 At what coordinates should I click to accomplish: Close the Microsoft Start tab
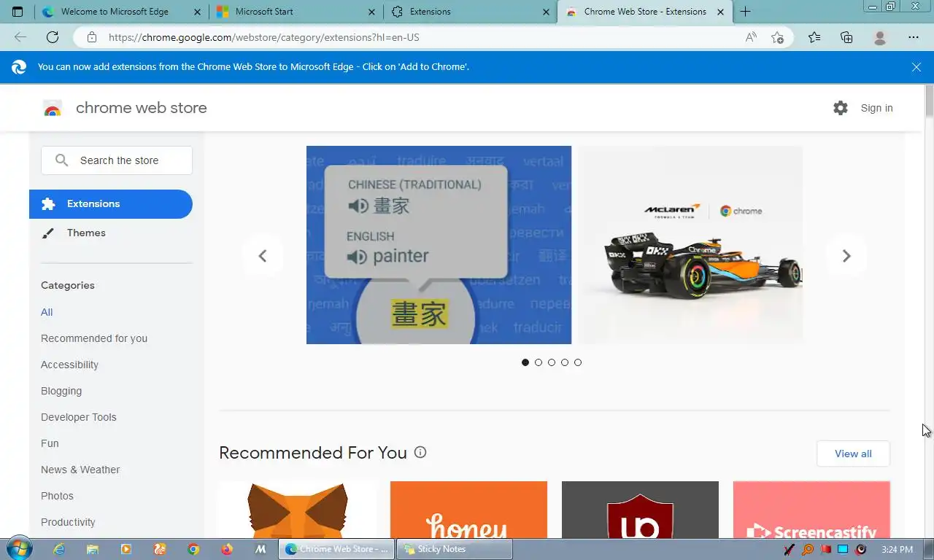pyautogui.click(x=372, y=12)
